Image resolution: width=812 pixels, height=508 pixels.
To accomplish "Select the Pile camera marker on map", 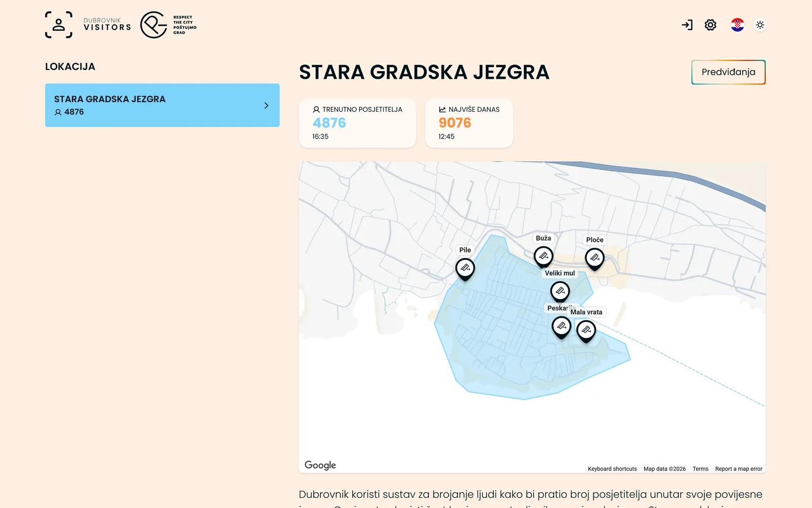I will pos(465,269).
